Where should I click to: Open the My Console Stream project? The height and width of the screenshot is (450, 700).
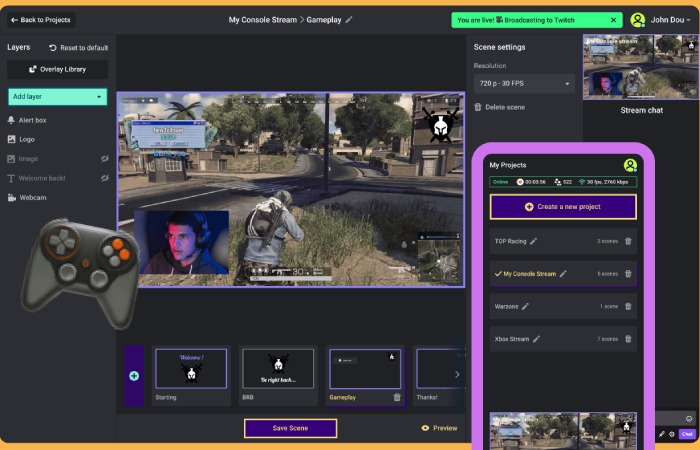[x=563, y=274]
